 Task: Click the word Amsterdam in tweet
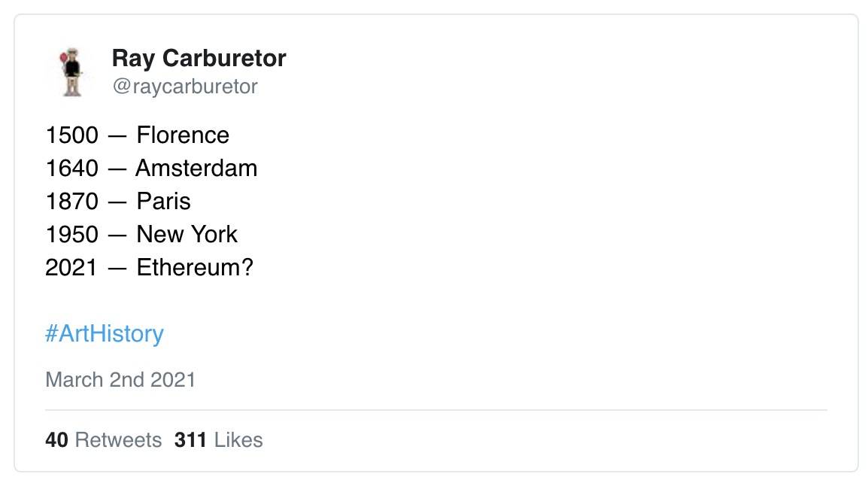point(196,169)
